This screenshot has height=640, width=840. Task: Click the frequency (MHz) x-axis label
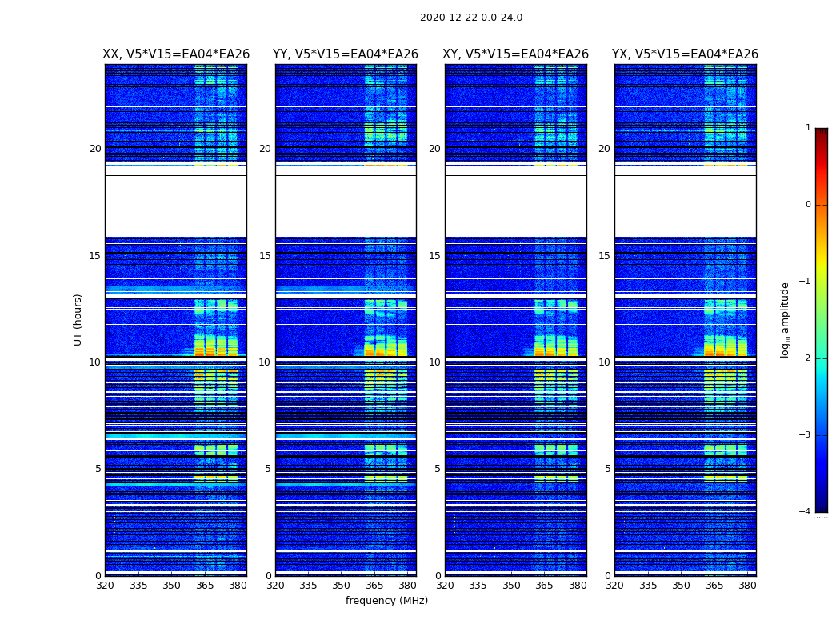click(386, 601)
